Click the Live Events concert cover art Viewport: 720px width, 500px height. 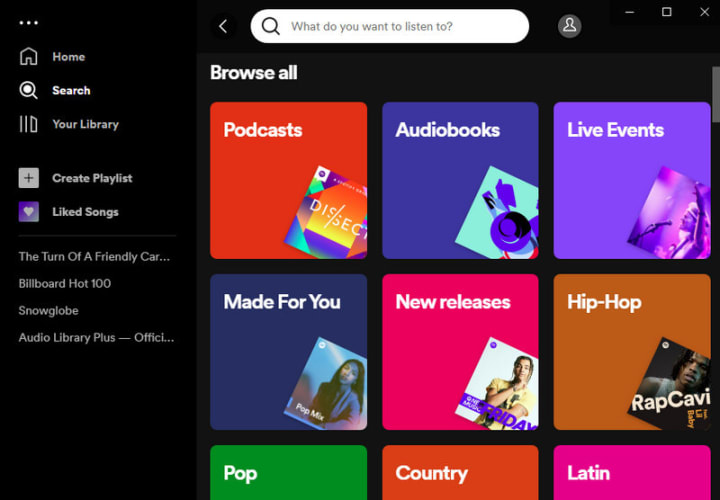point(672,214)
